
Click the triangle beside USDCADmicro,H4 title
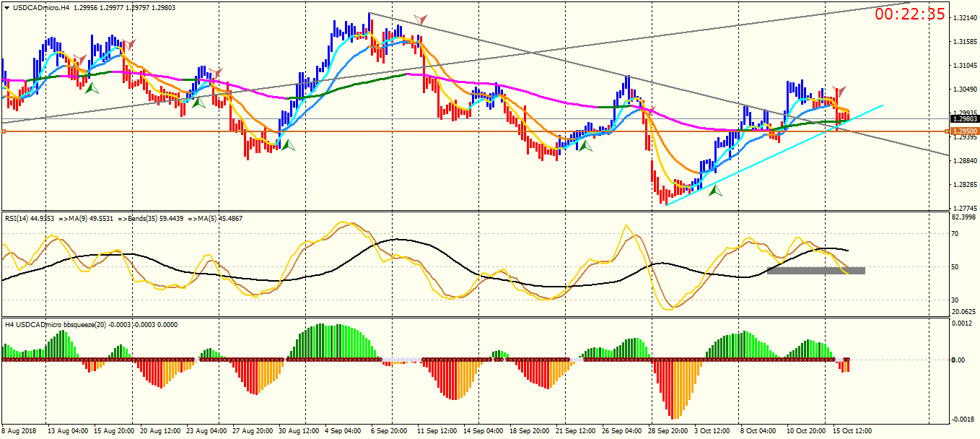click(x=6, y=7)
